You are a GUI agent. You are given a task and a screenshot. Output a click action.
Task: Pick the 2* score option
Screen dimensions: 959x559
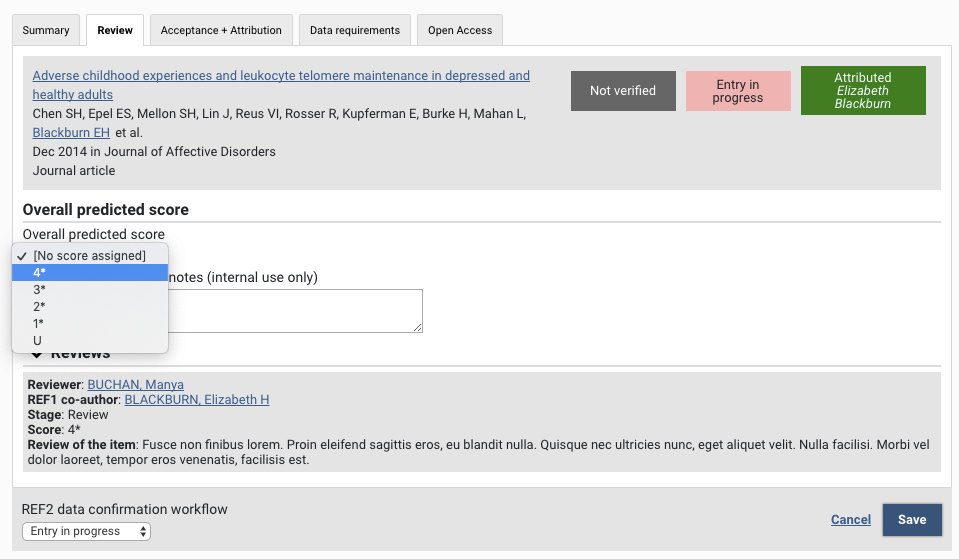point(39,306)
